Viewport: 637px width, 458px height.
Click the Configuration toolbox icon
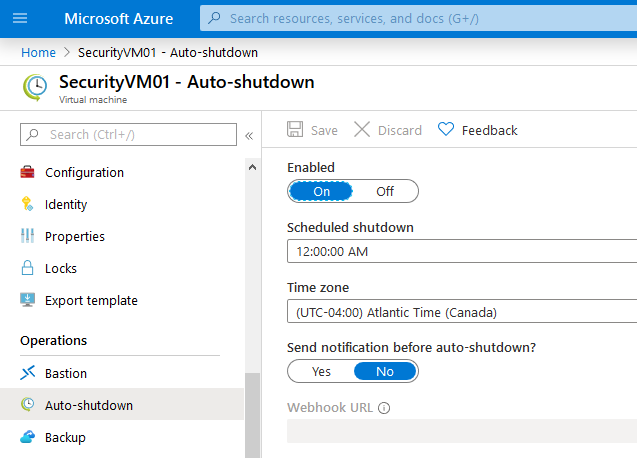click(x=28, y=172)
